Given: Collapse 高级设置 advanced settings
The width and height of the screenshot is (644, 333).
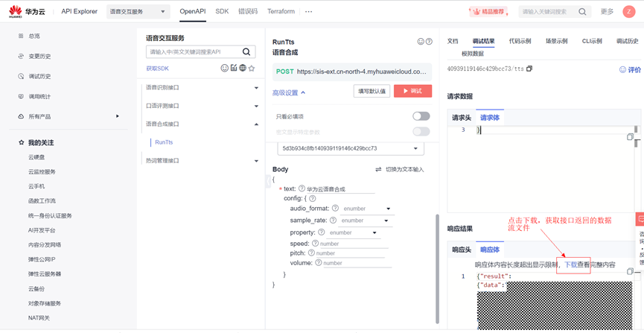Looking at the screenshot, I should coord(289,93).
